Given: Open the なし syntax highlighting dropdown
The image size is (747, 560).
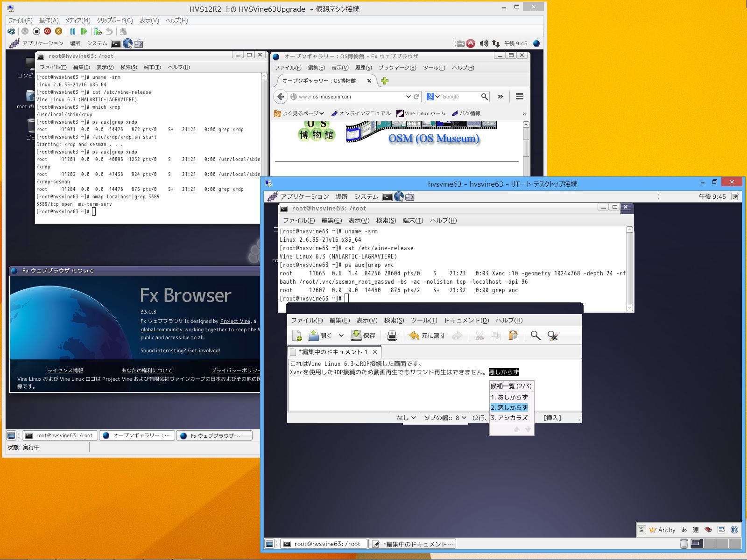Looking at the screenshot, I should pos(406,418).
